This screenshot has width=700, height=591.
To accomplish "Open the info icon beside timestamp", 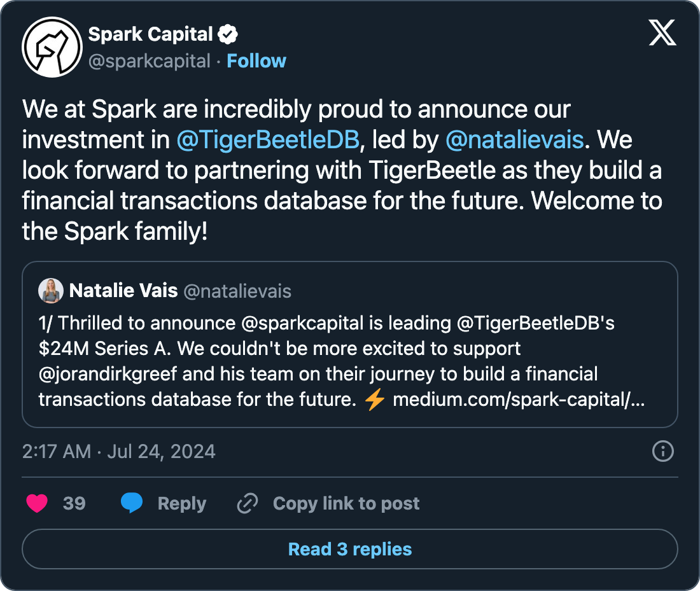I will tap(663, 452).
